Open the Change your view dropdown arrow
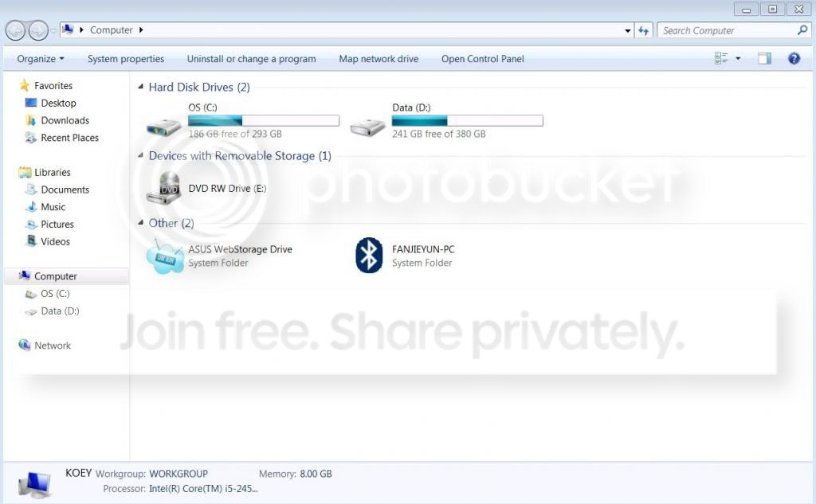Image resolution: width=816 pixels, height=504 pixels. (x=738, y=58)
